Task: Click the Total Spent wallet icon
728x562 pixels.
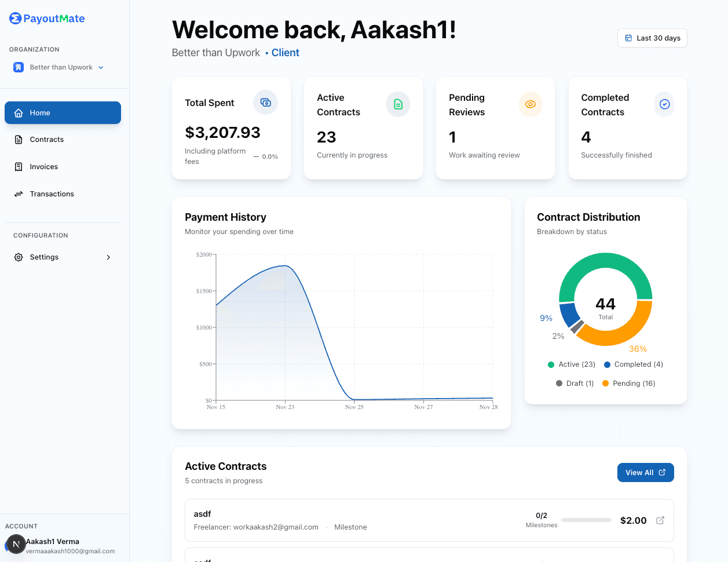Action: click(x=265, y=103)
